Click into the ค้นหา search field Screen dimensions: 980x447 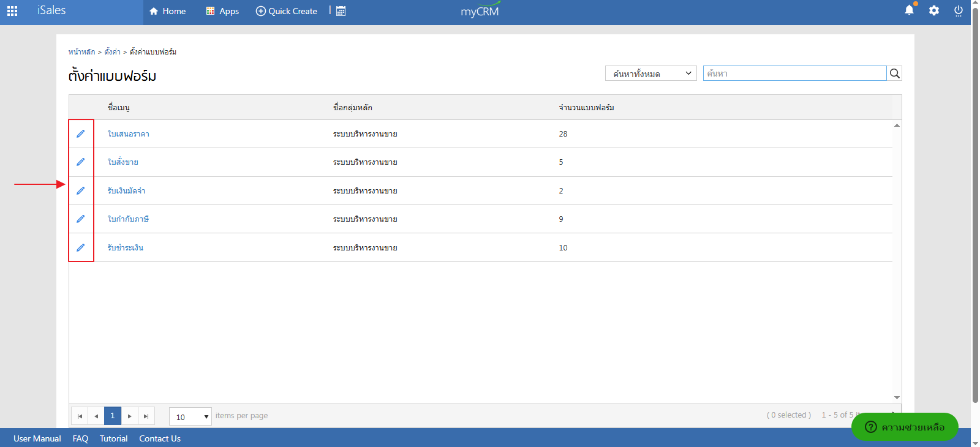click(794, 73)
